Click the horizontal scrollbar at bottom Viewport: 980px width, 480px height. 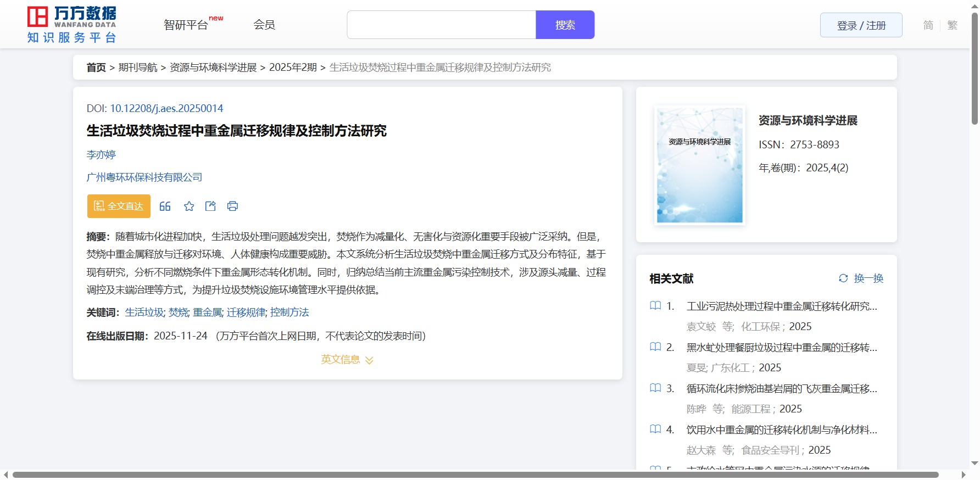click(475, 475)
